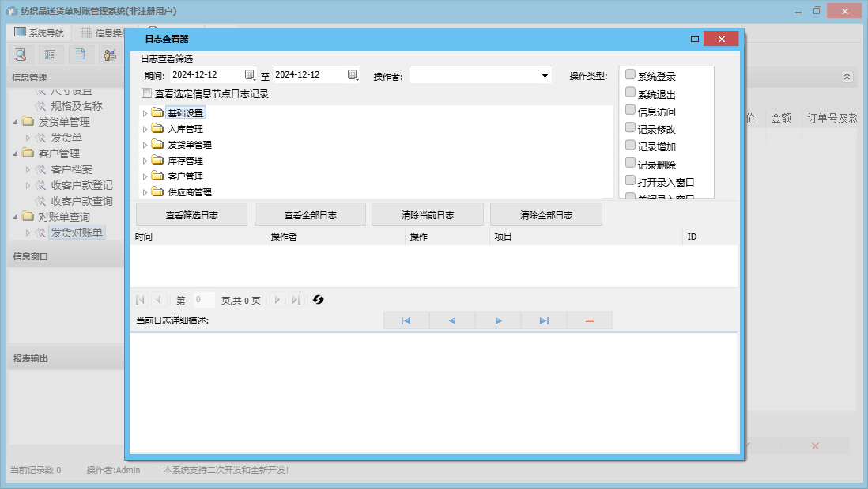This screenshot has width=868, height=489.
Task: Expand the 供应商管理 tree node
Action: (x=145, y=193)
